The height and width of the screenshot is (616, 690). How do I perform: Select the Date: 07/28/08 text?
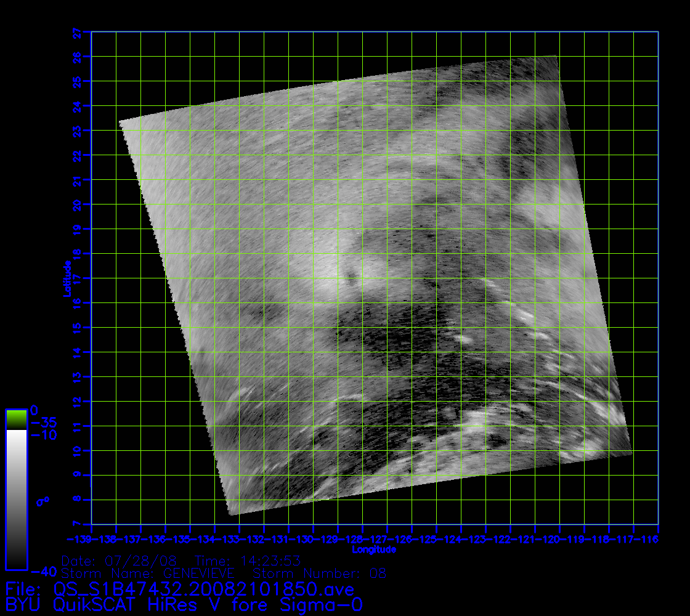(119, 561)
